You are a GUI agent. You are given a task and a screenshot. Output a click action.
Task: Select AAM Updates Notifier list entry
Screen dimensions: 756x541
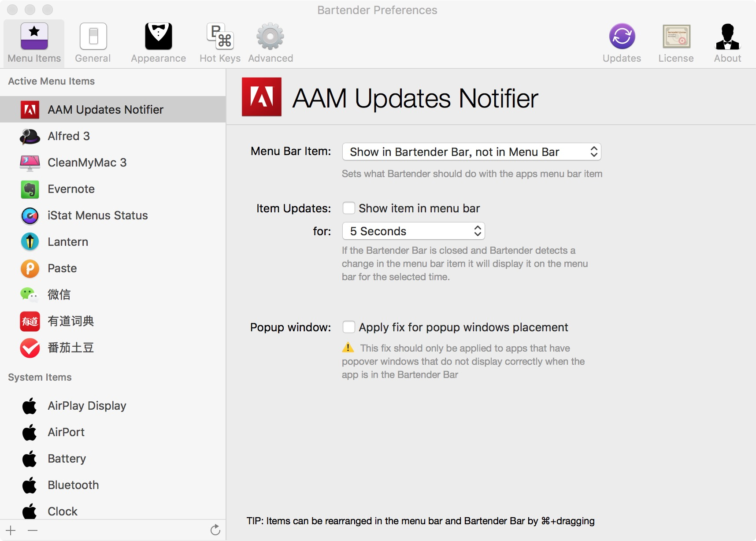[x=113, y=109]
